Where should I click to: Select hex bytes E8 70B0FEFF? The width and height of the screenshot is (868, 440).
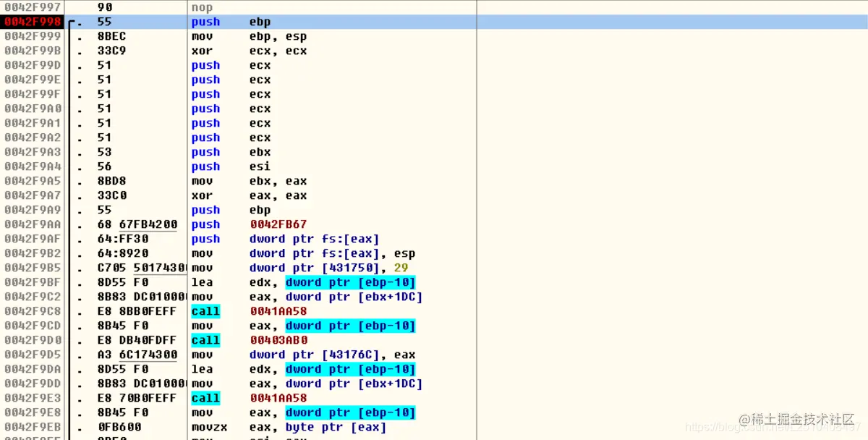click(137, 398)
